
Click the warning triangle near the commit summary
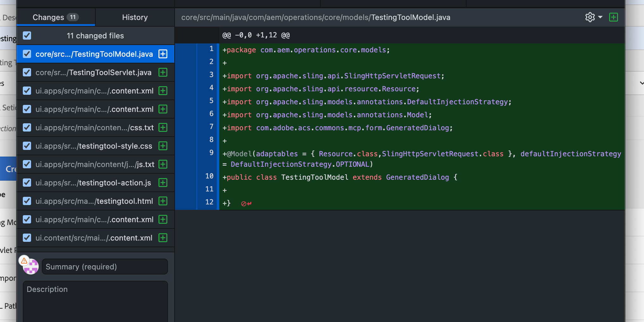[x=24, y=261]
